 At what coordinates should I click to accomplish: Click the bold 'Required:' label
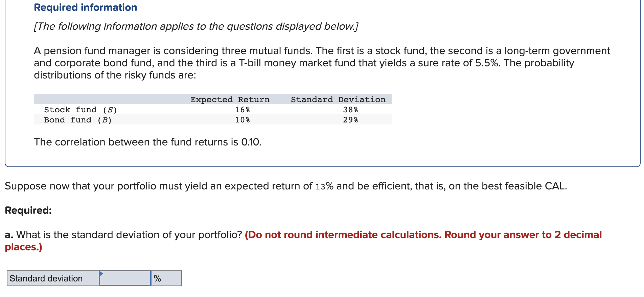pyautogui.click(x=28, y=210)
